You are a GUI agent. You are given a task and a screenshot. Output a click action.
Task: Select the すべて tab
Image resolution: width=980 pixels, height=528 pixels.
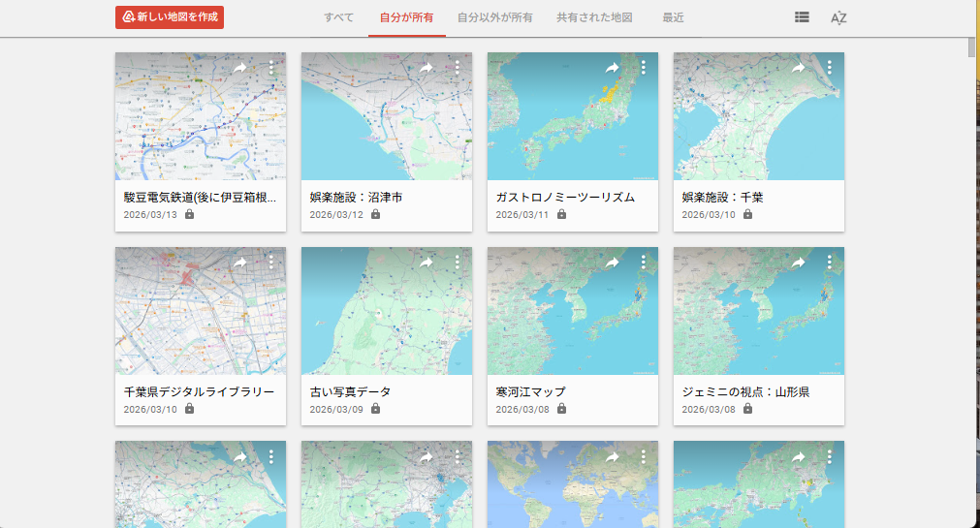(x=338, y=17)
